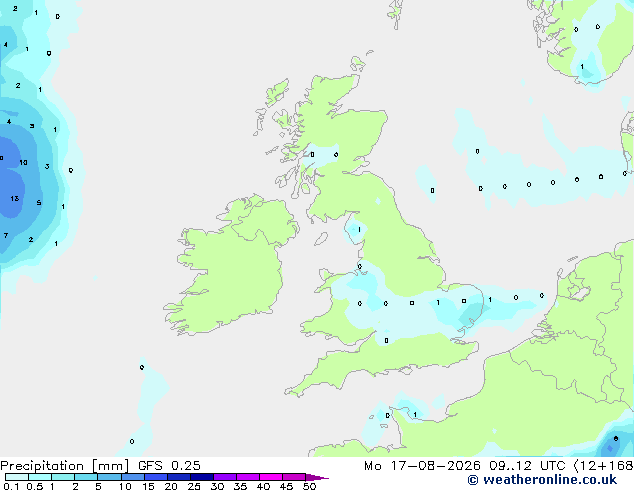Click the 10–15 mm legend color swatch
The image size is (634, 490).
[x=132, y=477]
